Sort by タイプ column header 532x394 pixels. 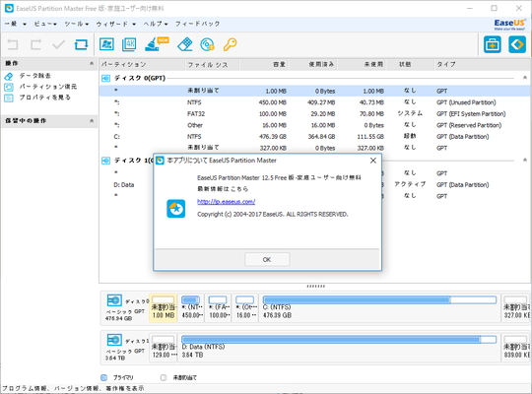pos(482,64)
